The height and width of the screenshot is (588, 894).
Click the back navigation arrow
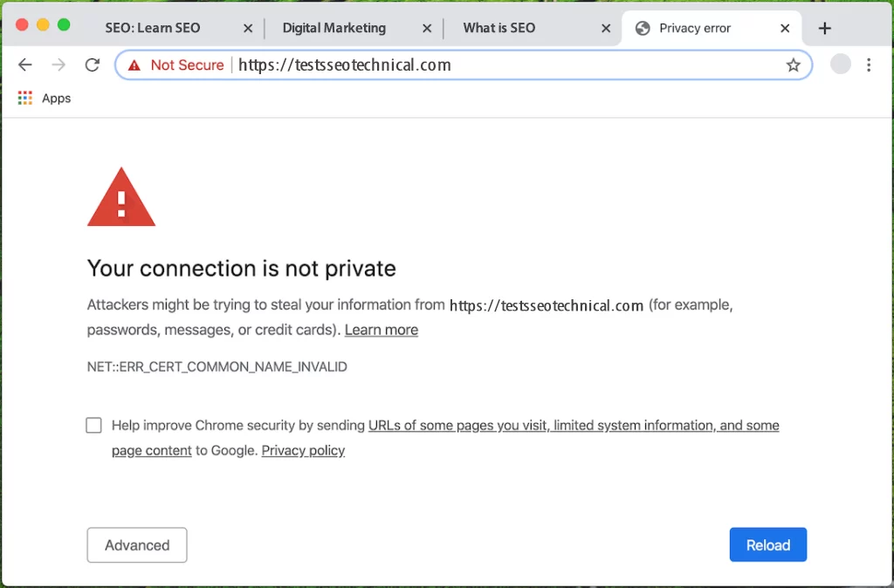click(24, 65)
